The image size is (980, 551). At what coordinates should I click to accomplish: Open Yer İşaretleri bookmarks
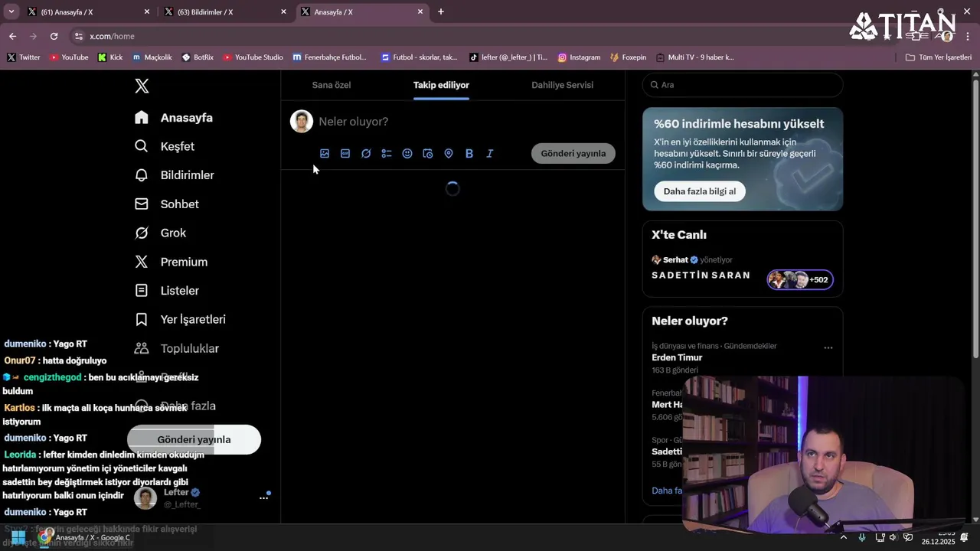180,319
